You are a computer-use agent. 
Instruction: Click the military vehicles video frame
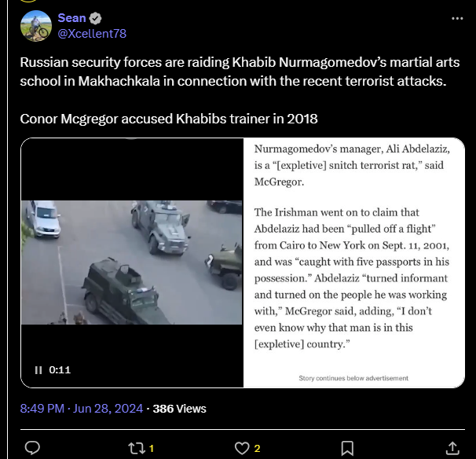(x=132, y=263)
